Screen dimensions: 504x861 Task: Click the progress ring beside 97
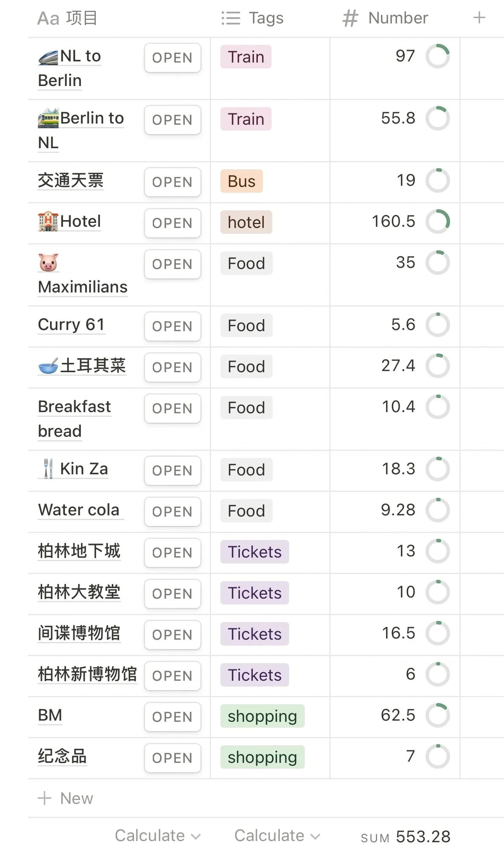[x=438, y=56]
